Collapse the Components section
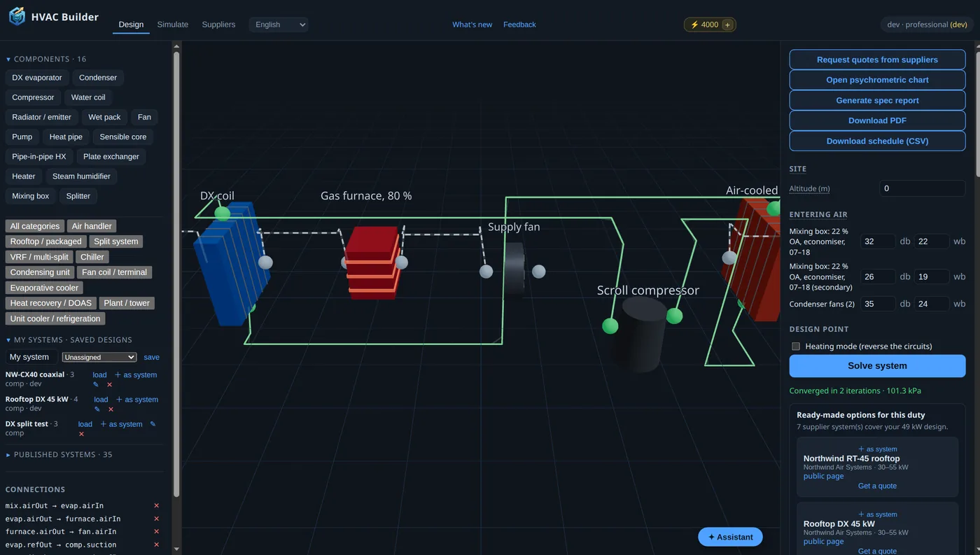Viewport: 980px width, 555px height. click(x=46, y=59)
